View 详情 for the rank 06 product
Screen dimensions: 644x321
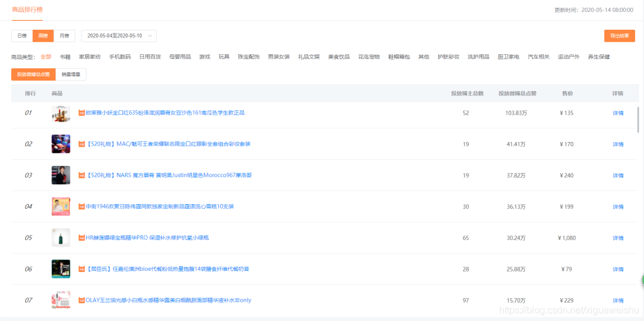tap(618, 269)
